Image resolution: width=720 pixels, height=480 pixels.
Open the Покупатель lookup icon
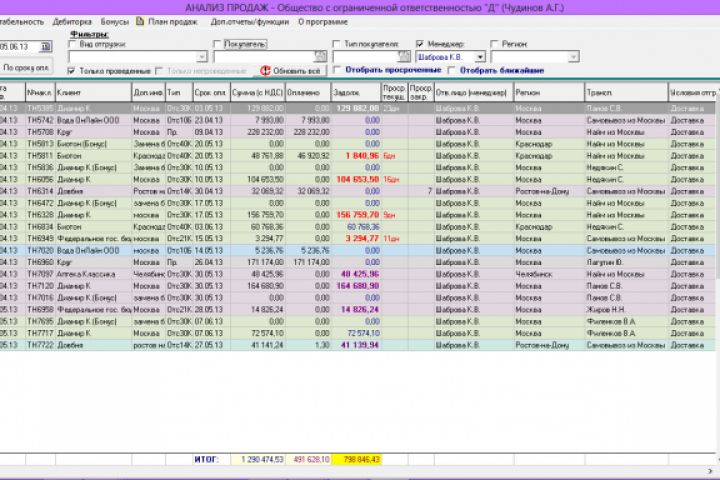click(x=320, y=56)
